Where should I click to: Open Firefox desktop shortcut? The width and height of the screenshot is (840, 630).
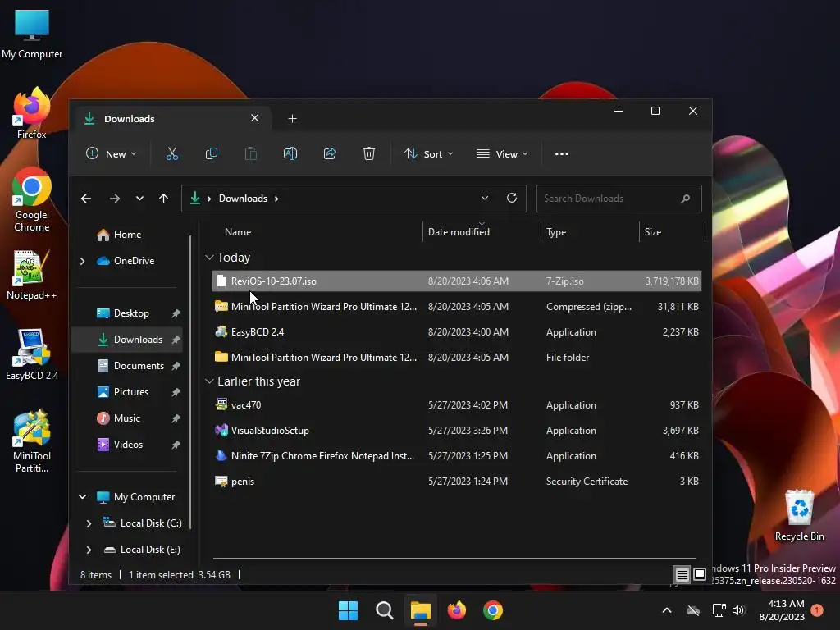[31, 113]
